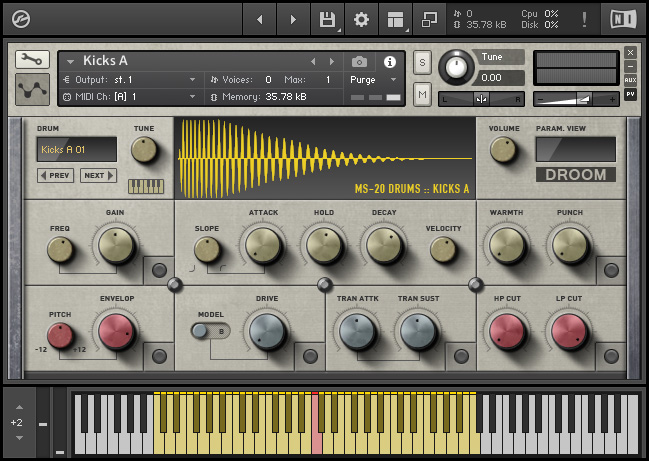The image size is (649, 461).
Task: Click the PARAM. VIEW display
Action: [x=576, y=149]
